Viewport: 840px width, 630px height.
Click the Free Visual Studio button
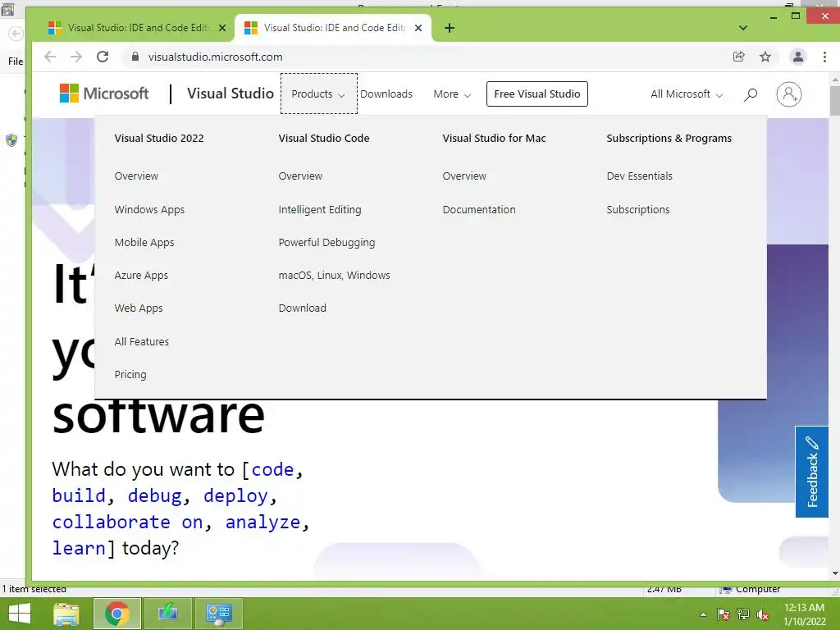click(536, 94)
